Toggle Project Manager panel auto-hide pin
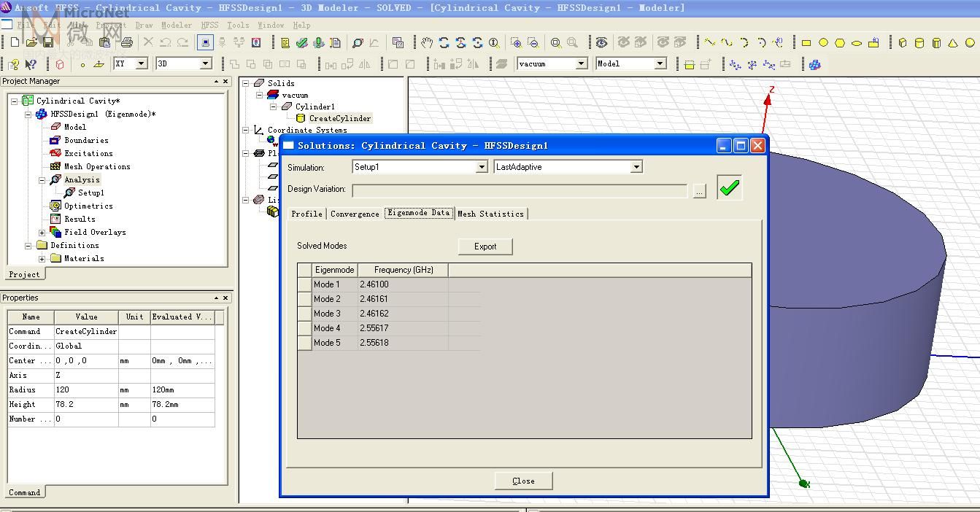The height and width of the screenshot is (512, 980). tap(216, 81)
